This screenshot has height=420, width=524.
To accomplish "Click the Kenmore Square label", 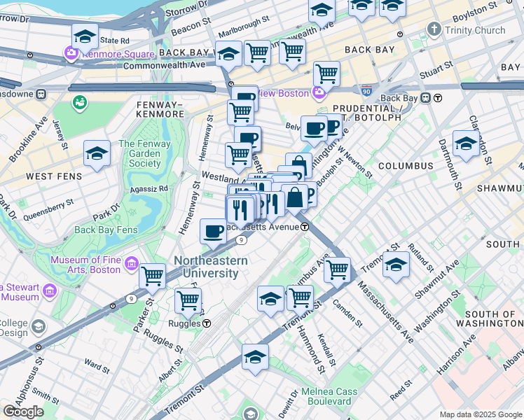I will click(x=118, y=54).
